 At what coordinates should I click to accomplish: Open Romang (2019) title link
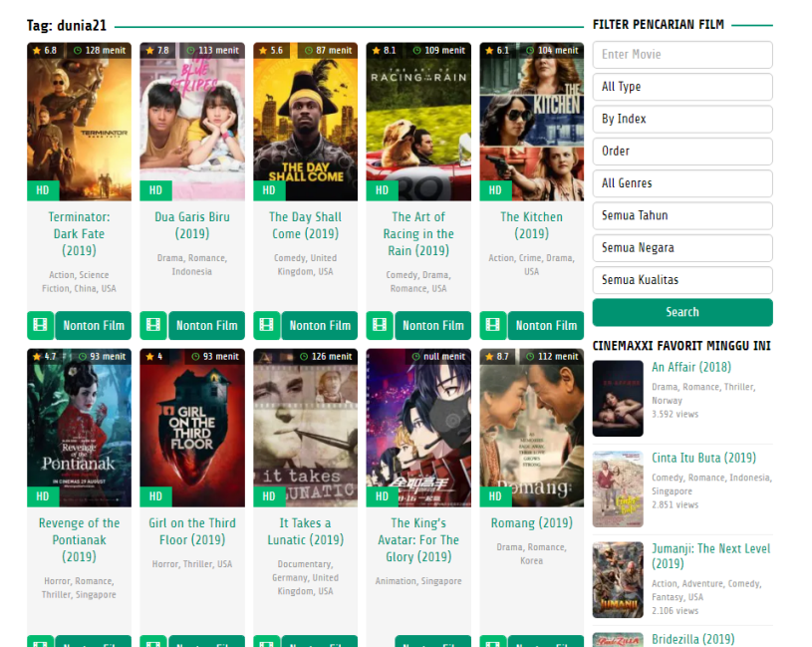(532, 523)
